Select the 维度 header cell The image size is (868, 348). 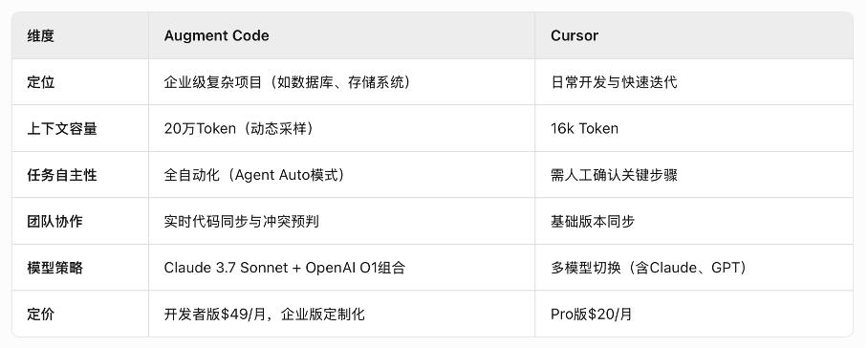(x=40, y=36)
